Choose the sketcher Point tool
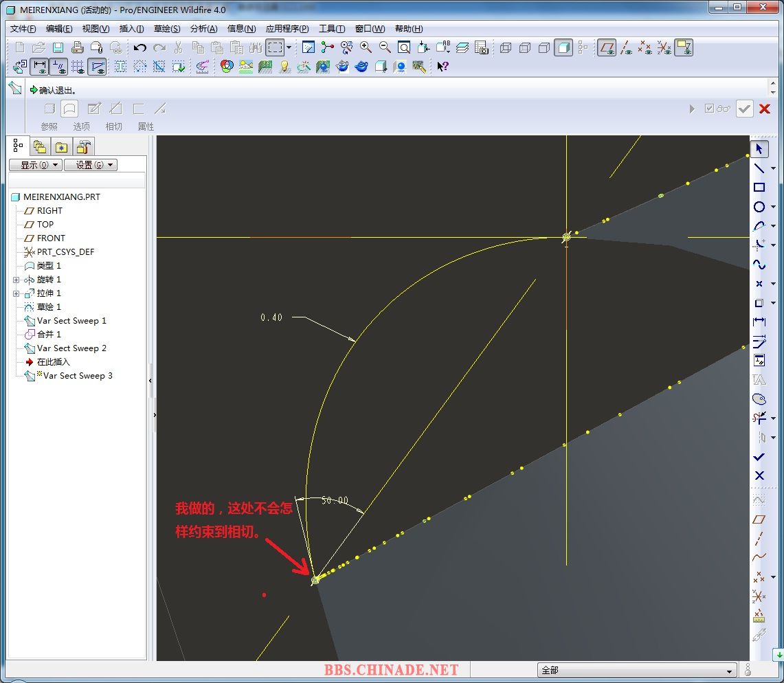This screenshot has width=784, height=683. click(x=759, y=284)
